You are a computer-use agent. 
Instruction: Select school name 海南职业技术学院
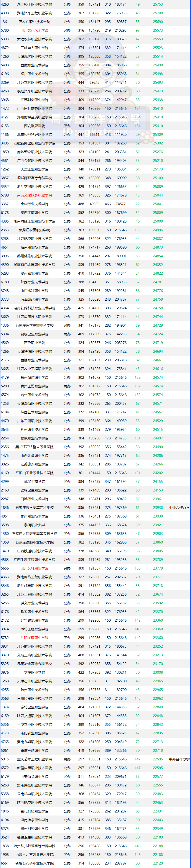coord(35,248)
